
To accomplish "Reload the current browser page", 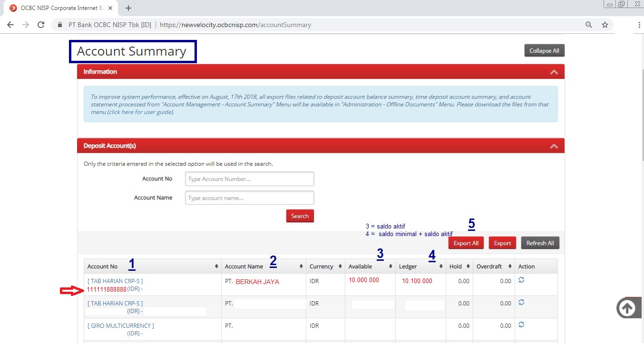I will (41, 25).
